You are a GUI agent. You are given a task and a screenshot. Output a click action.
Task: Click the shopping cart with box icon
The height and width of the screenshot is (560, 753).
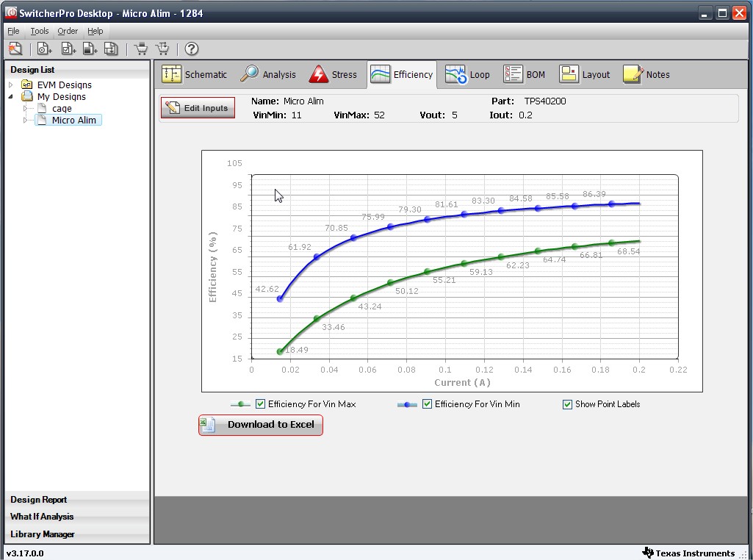(141, 49)
